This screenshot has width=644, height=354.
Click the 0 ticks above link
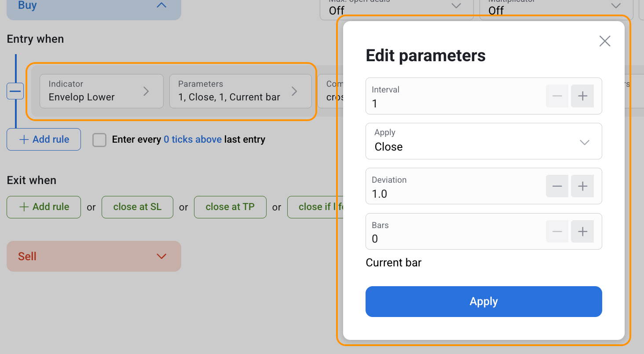[x=193, y=140]
